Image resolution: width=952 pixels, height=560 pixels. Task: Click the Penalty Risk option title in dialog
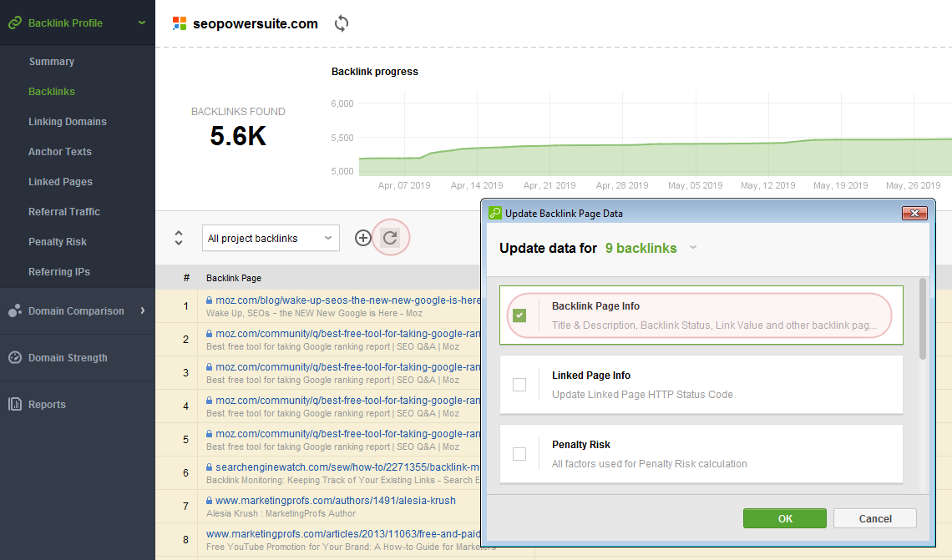[581, 444]
